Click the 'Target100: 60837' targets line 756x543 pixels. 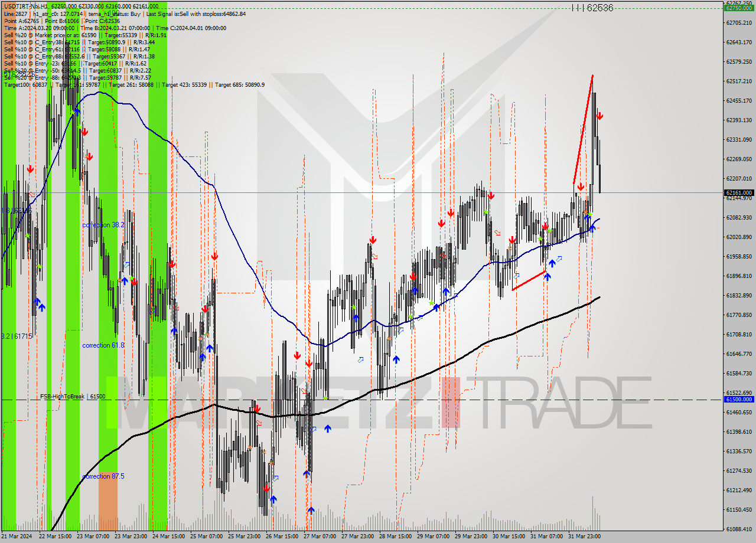pyautogui.click(x=134, y=85)
